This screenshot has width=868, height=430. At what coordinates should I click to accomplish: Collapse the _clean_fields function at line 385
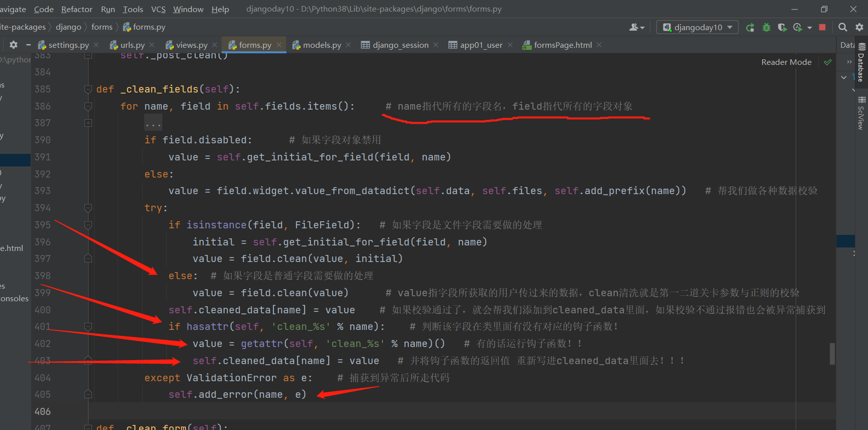(88, 90)
